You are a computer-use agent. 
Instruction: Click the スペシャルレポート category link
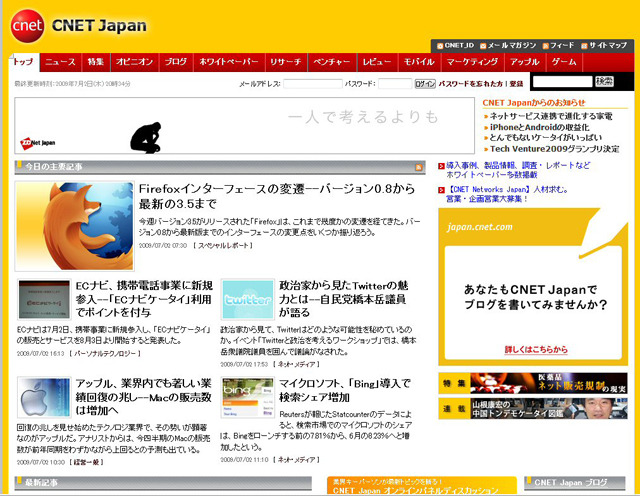(223, 246)
